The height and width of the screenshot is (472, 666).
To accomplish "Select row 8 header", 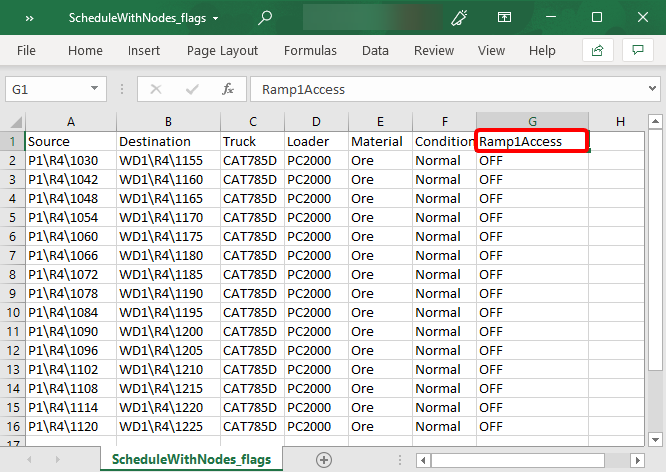I will click(x=12, y=274).
